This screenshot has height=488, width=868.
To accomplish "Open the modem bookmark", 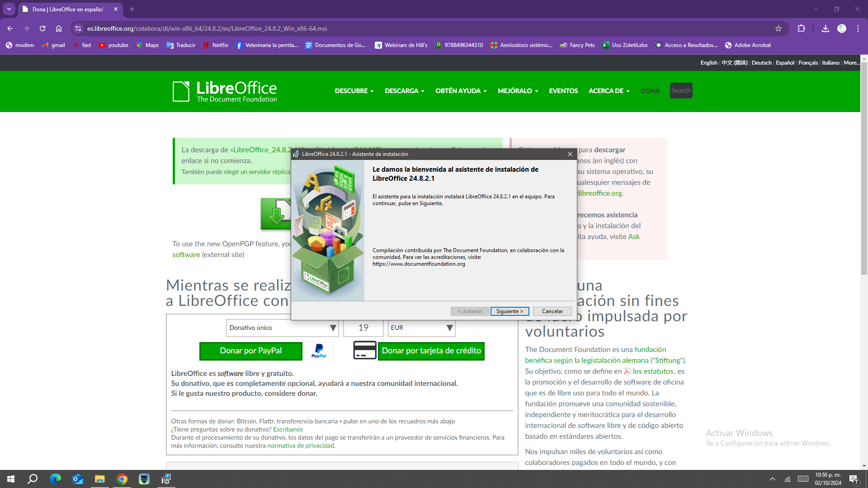I will 20,45.
